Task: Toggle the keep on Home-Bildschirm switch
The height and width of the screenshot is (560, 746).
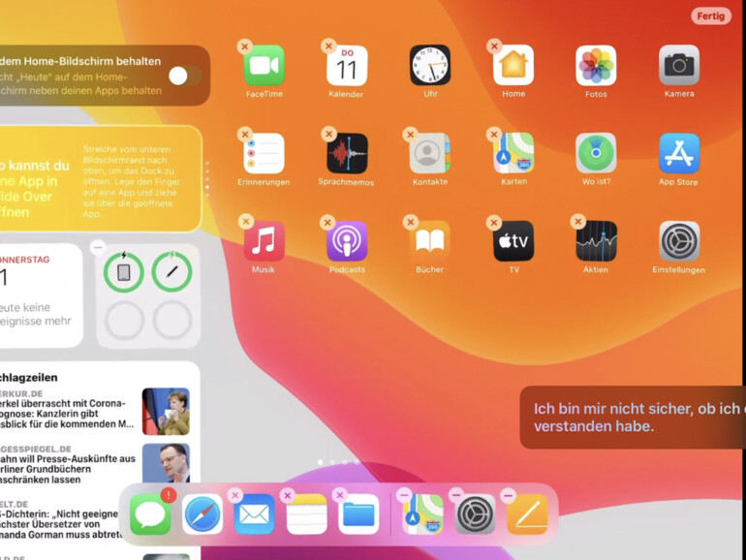Action: coord(185,77)
